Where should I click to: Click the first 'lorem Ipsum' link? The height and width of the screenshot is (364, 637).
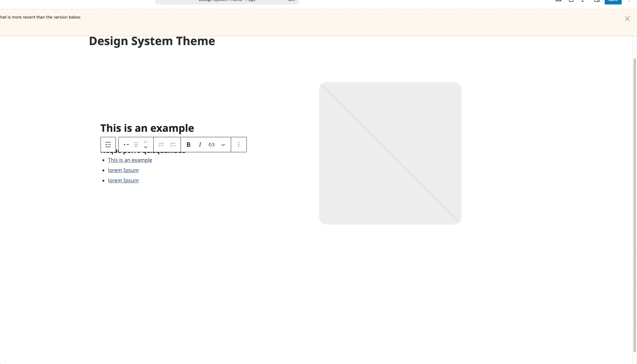click(123, 170)
